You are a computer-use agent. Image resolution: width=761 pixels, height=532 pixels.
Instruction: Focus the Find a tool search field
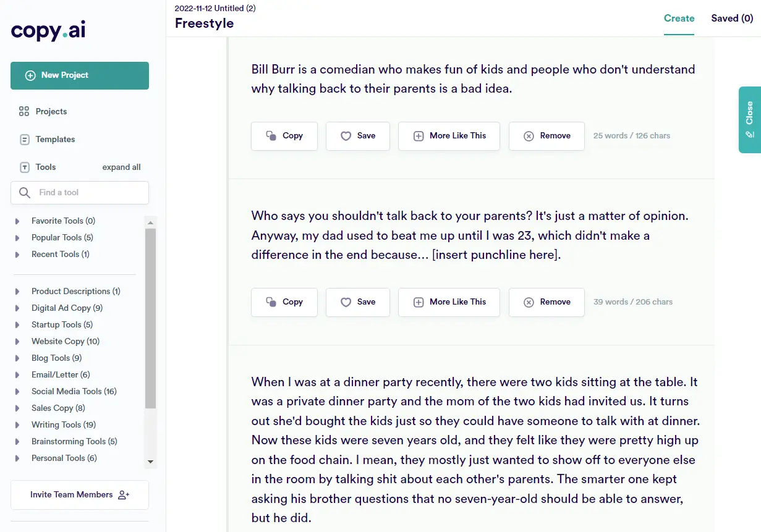pyautogui.click(x=80, y=192)
